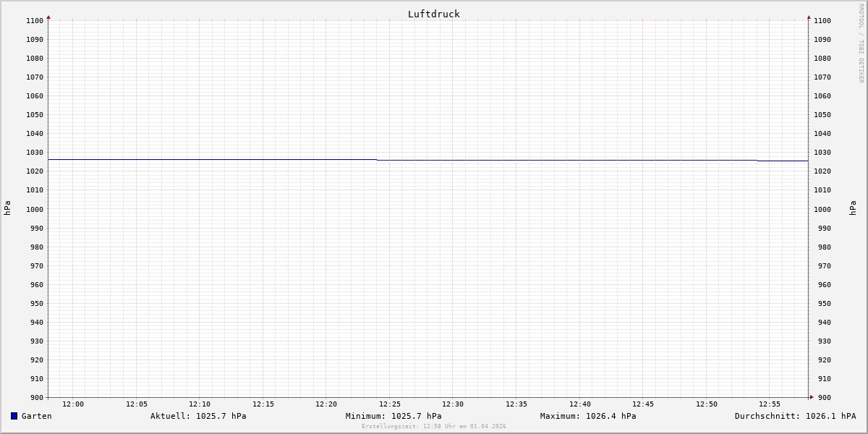Click the 12:40 time axis label
The height and width of the screenshot is (434, 868).
click(x=580, y=404)
